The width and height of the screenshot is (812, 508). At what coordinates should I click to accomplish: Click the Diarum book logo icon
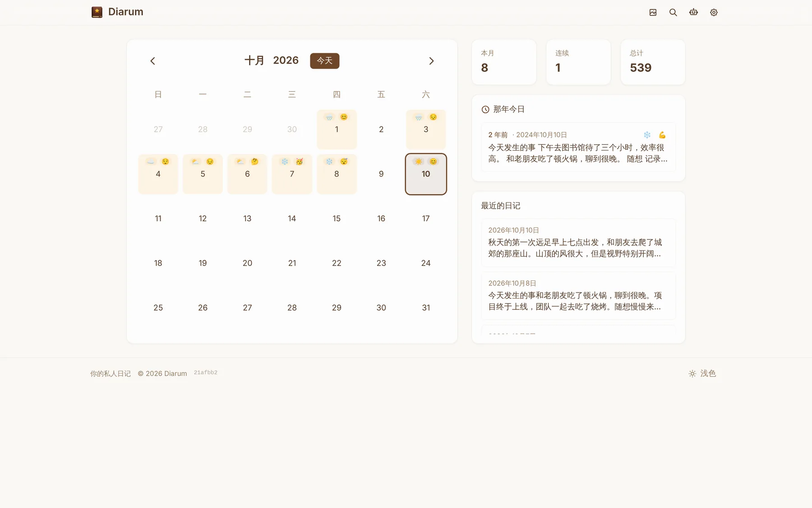coord(97,12)
